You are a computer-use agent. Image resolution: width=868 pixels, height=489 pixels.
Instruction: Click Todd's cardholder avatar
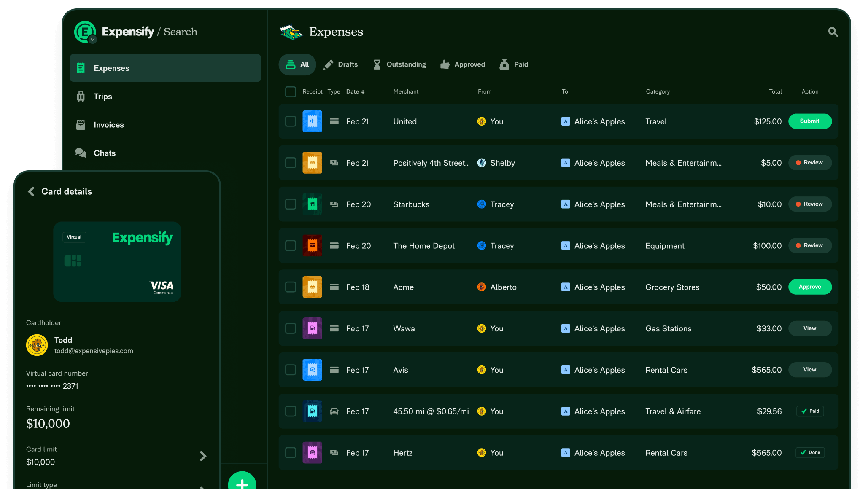click(x=37, y=345)
